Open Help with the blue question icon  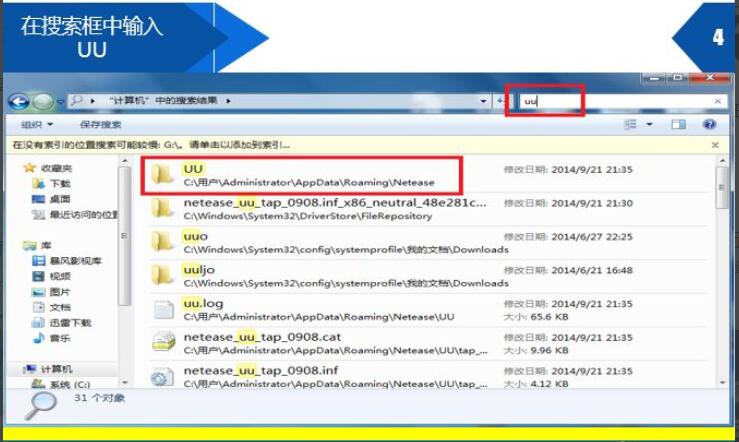pos(709,124)
